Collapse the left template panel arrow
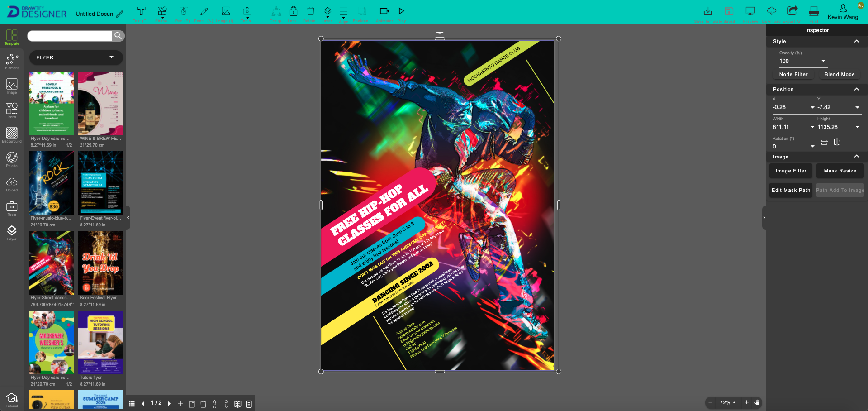868x411 pixels. [x=128, y=218]
